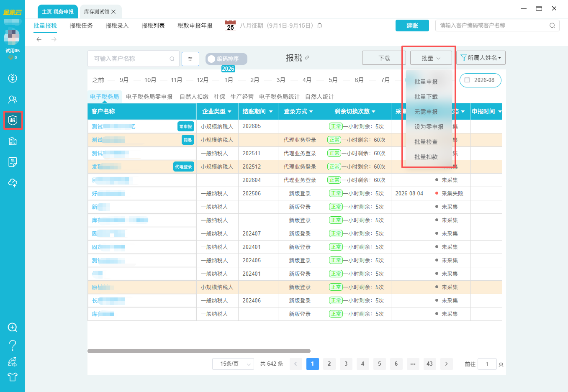Select 11月 on the month timeline
Screen dimensions: 568x392
[x=176, y=80]
